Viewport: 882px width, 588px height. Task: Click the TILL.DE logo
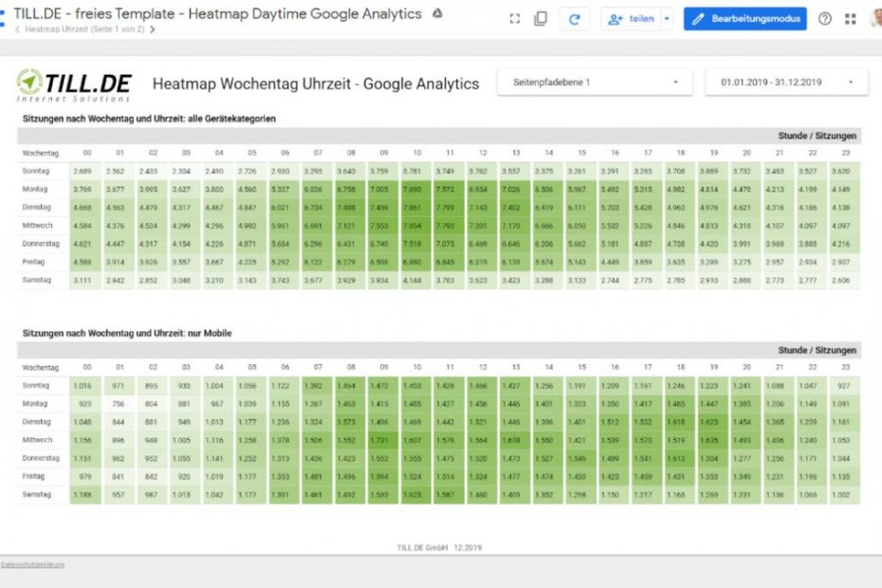(74, 85)
